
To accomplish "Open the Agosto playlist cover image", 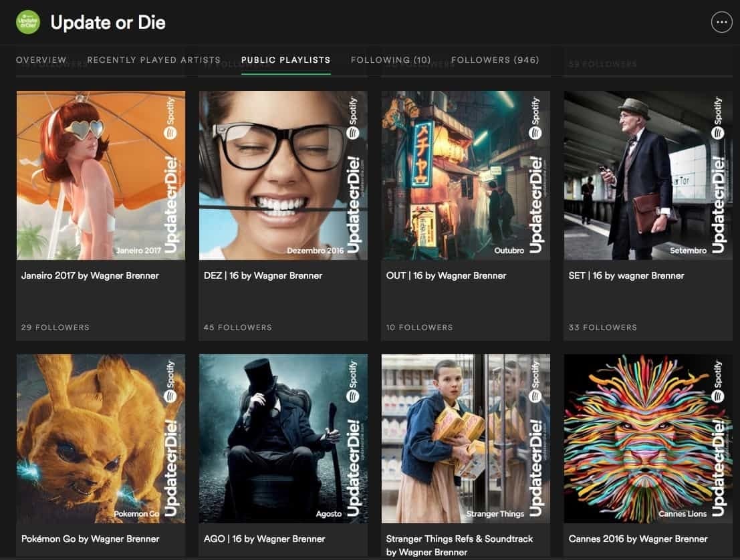I will pos(283,438).
